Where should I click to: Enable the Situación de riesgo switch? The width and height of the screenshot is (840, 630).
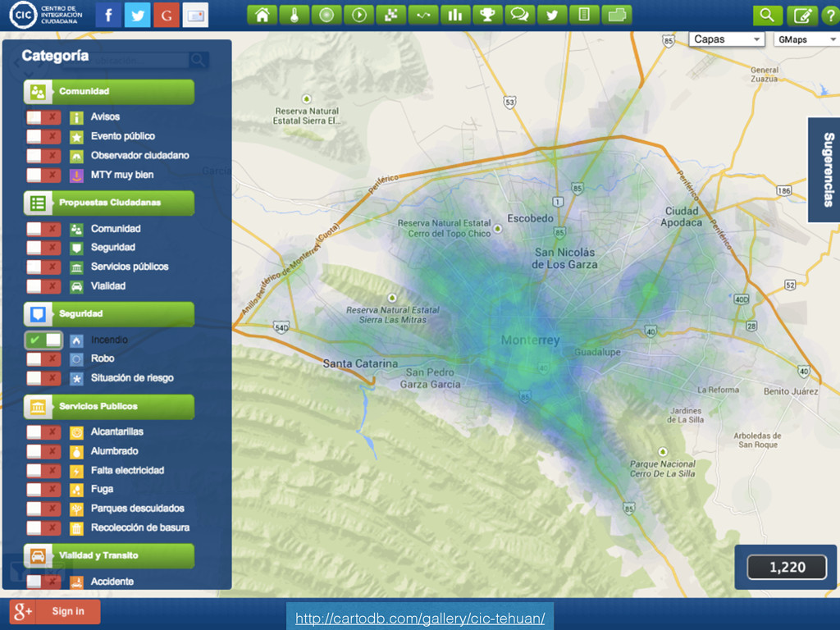43,378
